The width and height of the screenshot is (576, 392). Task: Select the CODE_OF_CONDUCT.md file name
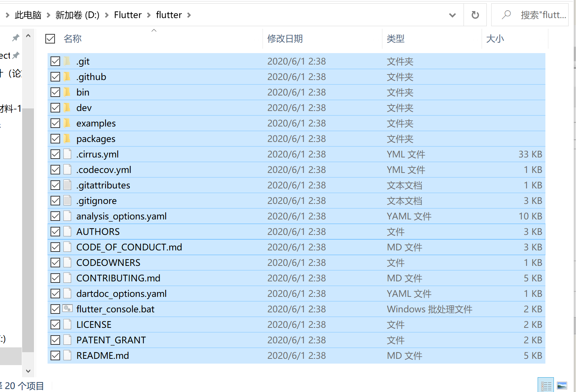point(129,247)
